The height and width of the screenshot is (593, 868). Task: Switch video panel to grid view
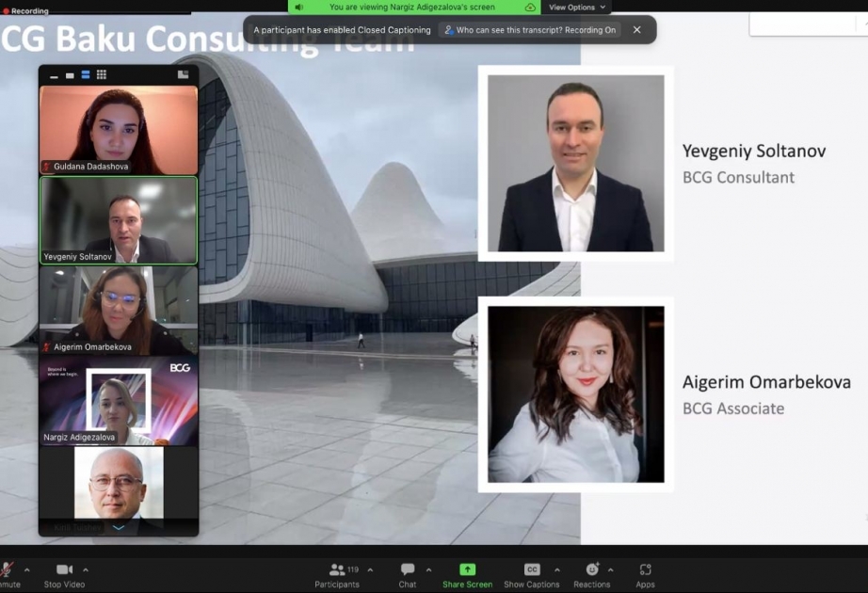[102, 74]
